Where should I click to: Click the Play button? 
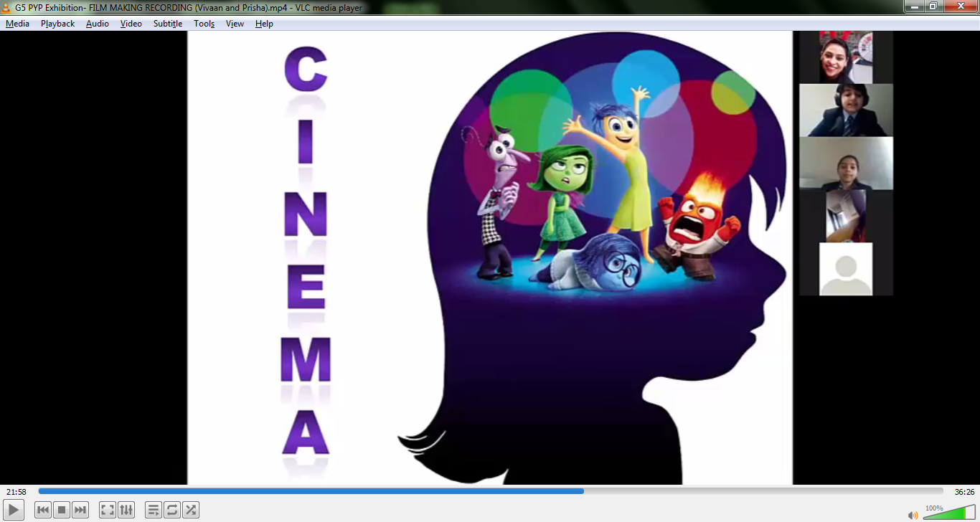click(14, 510)
